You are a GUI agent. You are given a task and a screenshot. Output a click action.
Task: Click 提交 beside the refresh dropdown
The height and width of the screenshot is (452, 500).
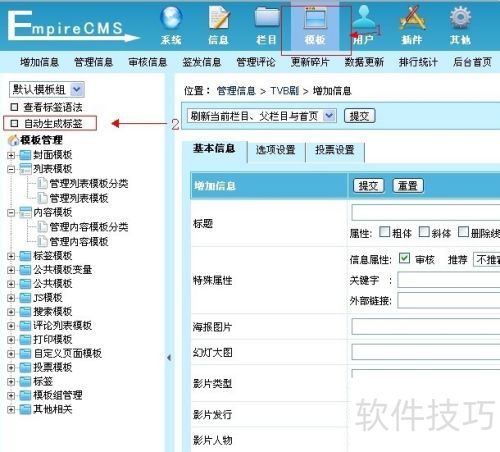(359, 116)
